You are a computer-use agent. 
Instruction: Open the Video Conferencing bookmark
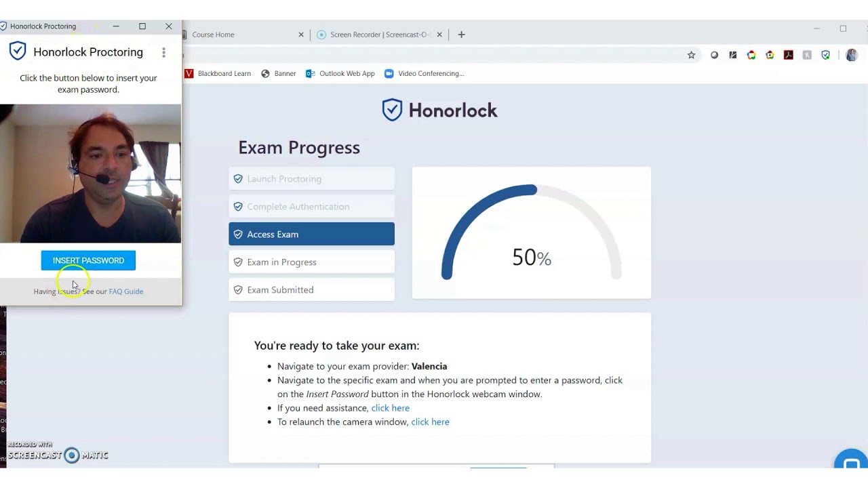click(x=425, y=73)
